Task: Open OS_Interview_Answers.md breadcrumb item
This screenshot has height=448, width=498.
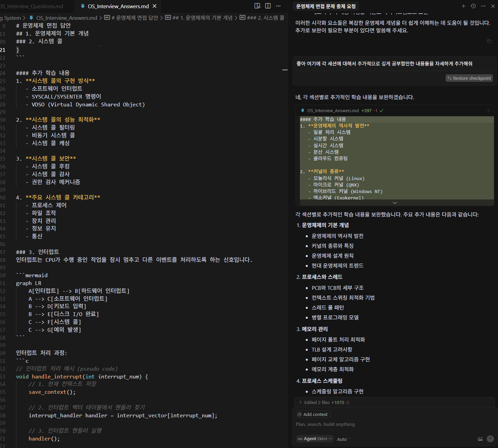Action: pos(66,18)
